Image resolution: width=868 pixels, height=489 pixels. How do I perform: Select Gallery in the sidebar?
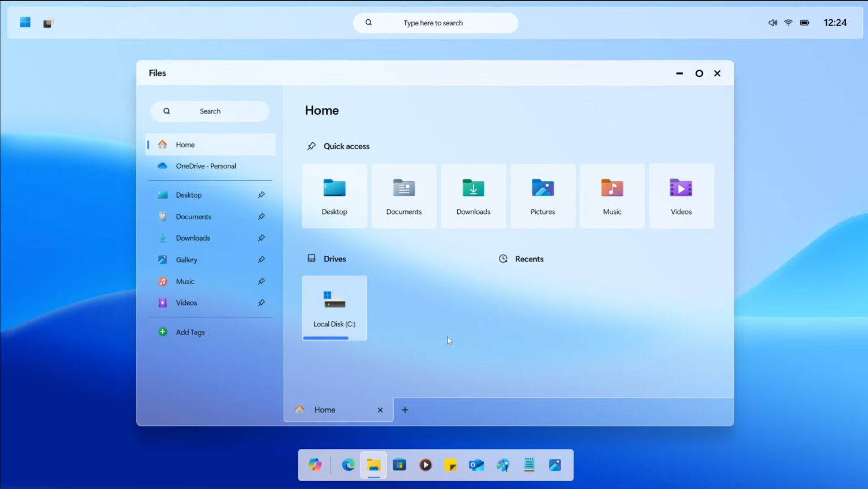[186, 259]
